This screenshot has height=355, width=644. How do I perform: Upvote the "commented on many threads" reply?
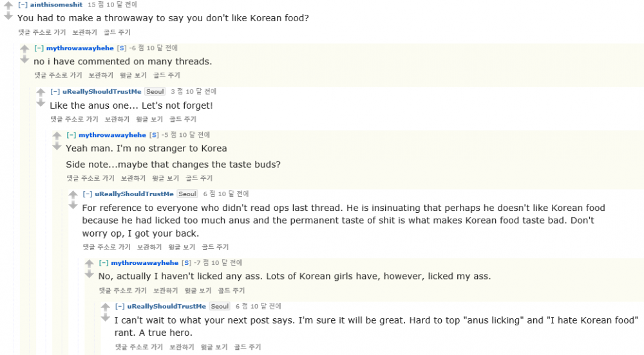(x=24, y=49)
